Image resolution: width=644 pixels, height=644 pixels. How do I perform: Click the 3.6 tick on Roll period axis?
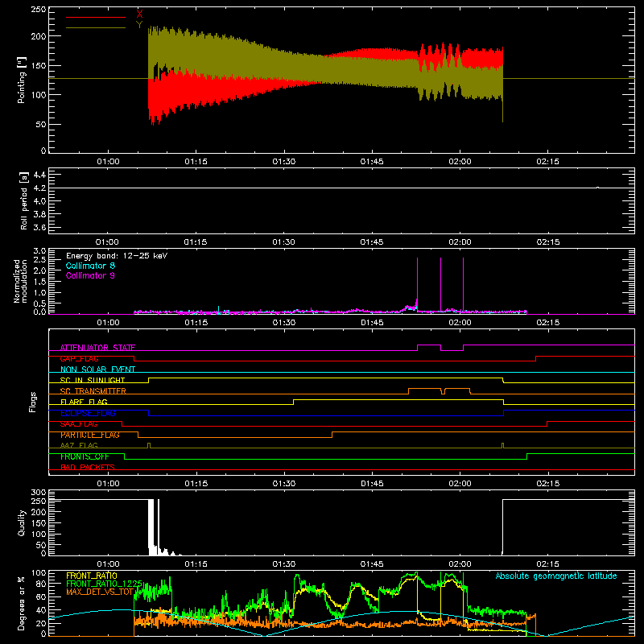[x=39, y=228]
